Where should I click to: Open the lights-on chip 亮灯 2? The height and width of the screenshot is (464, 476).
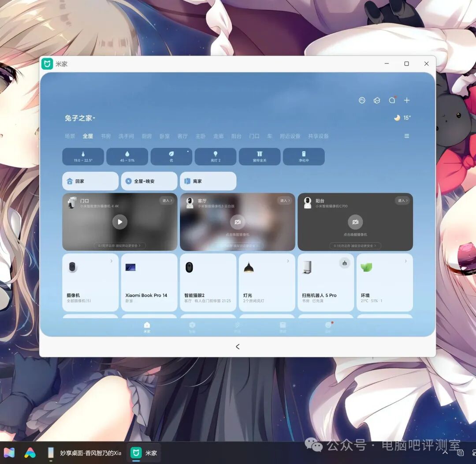[216, 156]
